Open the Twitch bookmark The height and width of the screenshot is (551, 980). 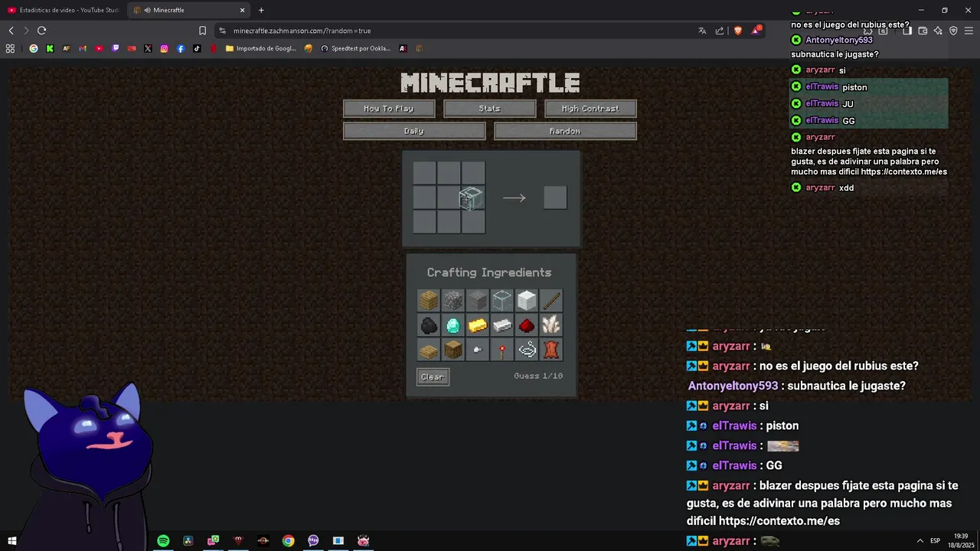(116, 48)
